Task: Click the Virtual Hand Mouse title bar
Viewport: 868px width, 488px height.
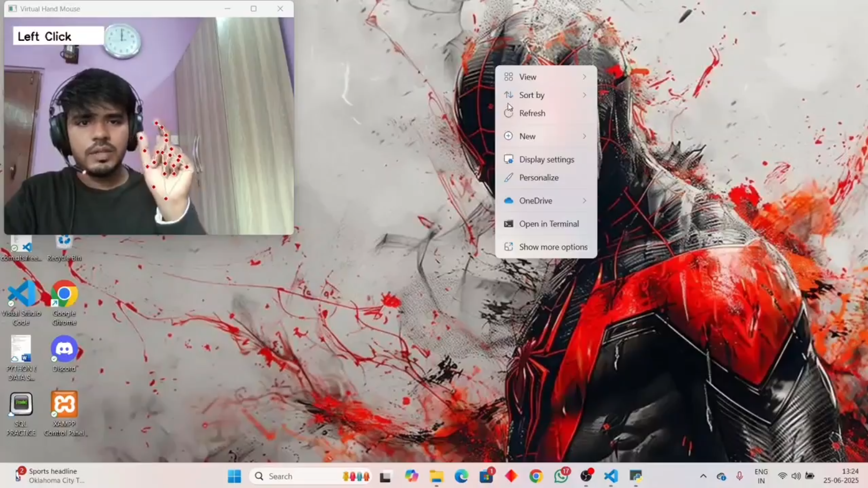Action: [x=149, y=9]
